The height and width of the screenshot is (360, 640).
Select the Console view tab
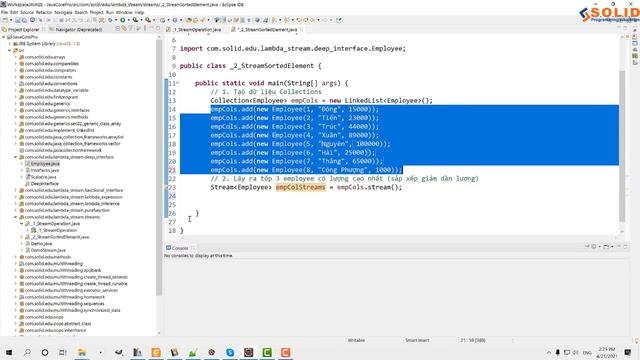pos(177,248)
